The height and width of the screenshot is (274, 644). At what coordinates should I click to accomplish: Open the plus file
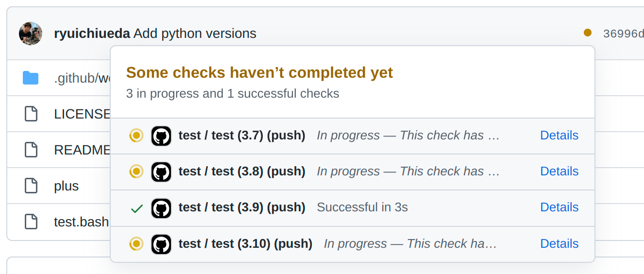click(67, 186)
